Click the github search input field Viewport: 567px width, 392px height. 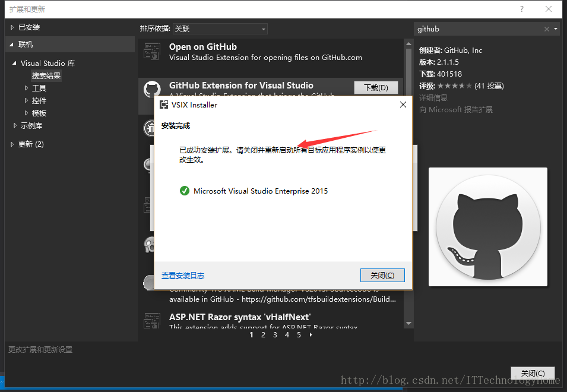click(x=477, y=29)
